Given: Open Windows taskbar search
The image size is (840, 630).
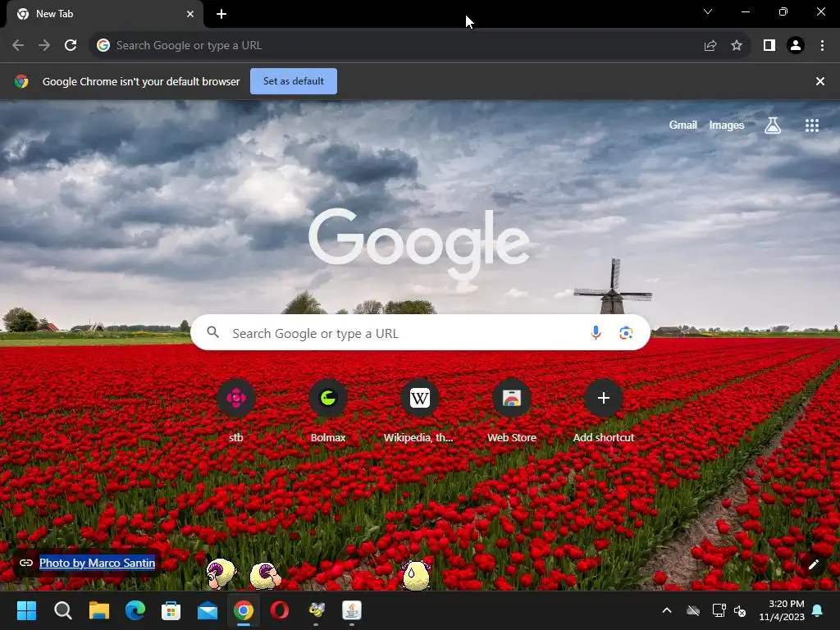Looking at the screenshot, I should click(62, 610).
